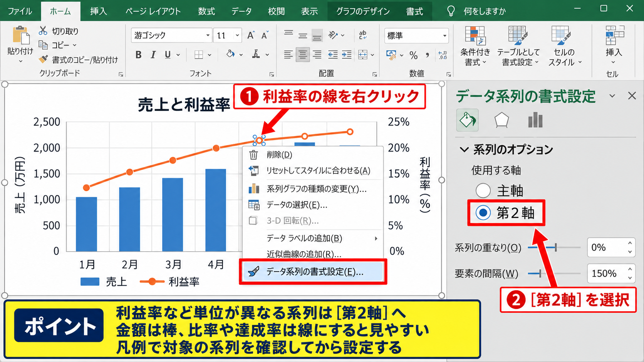Close the データ系列の書式設定 pane
Viewport: 644px width, 362px height.
point(632,96)
